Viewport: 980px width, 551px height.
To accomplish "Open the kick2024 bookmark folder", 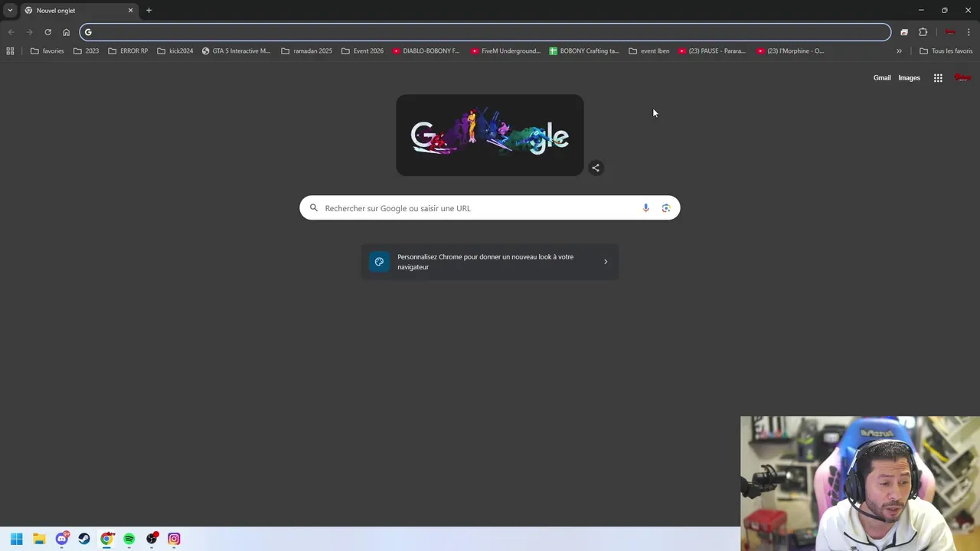I will 175,51.
